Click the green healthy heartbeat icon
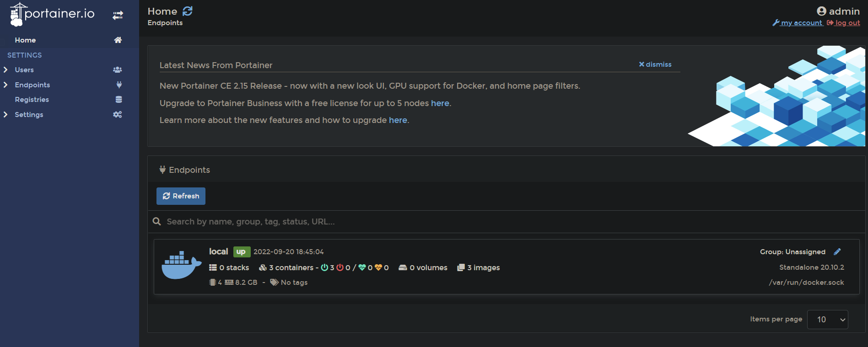The height and width of the screenshot is (347, 868). click(362, 267)
